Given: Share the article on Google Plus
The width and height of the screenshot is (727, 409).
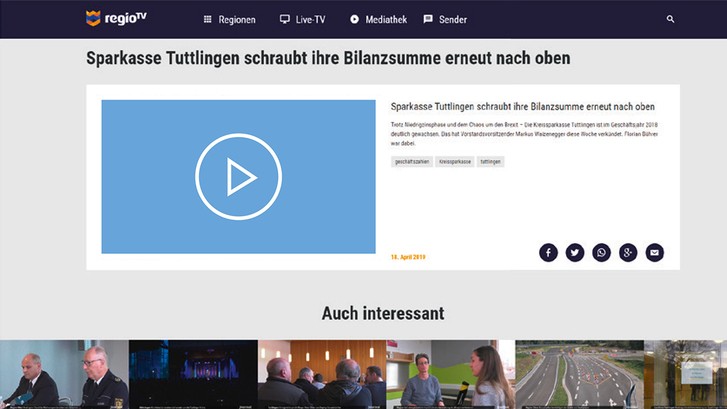Looking at the screenshot, I should point(628,253).
